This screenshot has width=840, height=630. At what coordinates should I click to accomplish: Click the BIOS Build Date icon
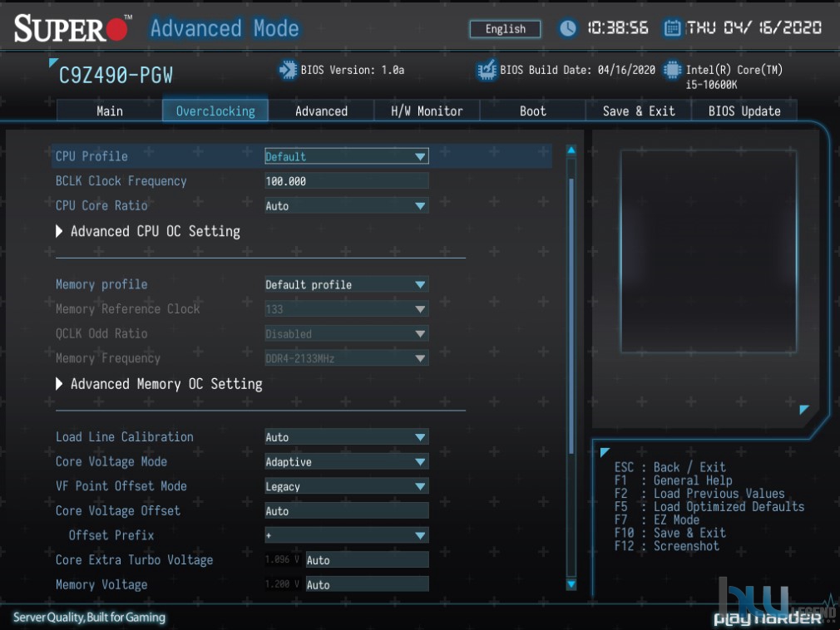click(x=487, y=70)
